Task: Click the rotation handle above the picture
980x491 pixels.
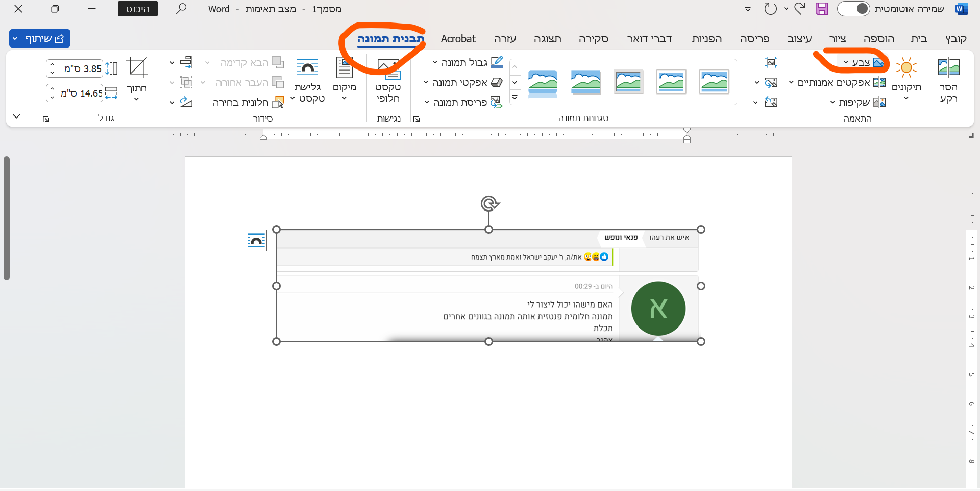Action: point(489,204)
